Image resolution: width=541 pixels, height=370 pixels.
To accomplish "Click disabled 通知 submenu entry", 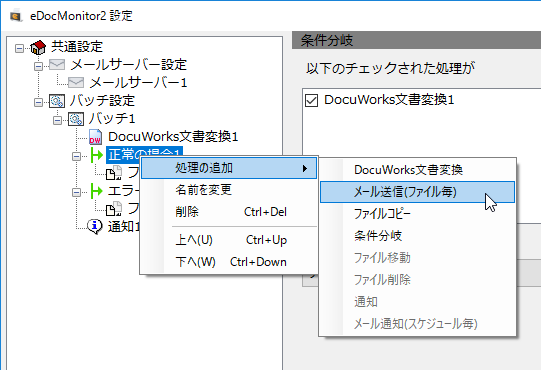I will click(x=417, y=302).
